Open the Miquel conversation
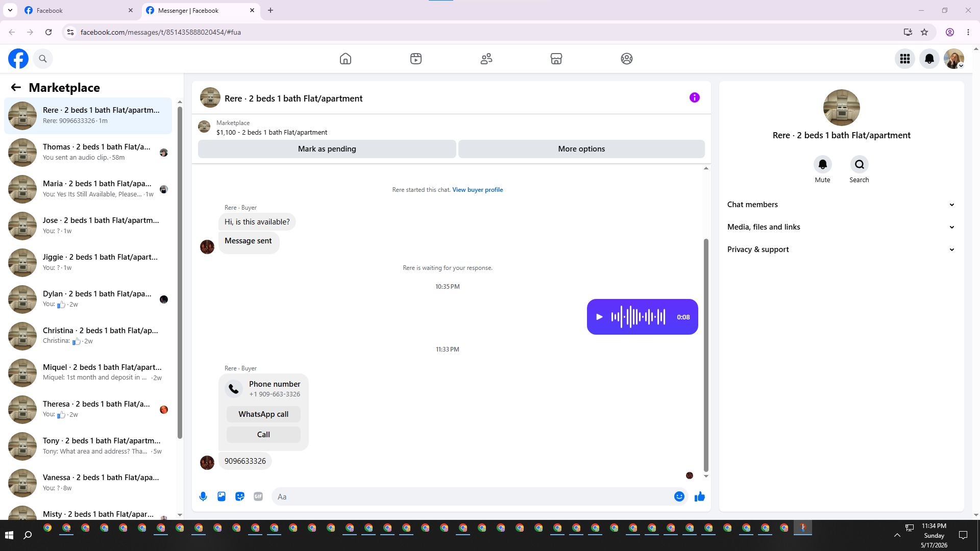980x551 pixels. coord(88,373)
